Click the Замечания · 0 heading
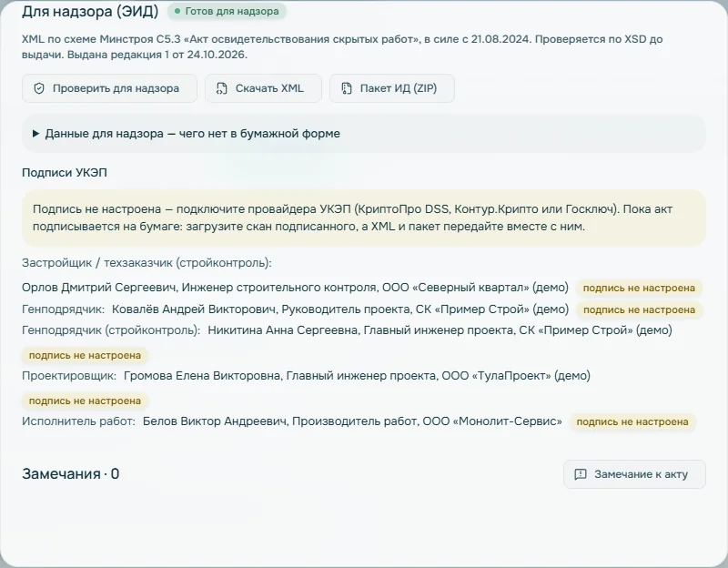 tap(71, 473)
